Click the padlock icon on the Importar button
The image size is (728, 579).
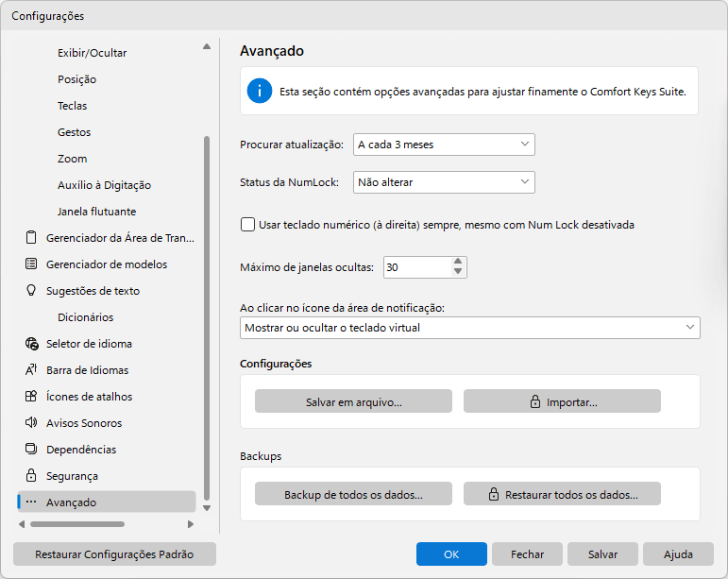point(535,401)
